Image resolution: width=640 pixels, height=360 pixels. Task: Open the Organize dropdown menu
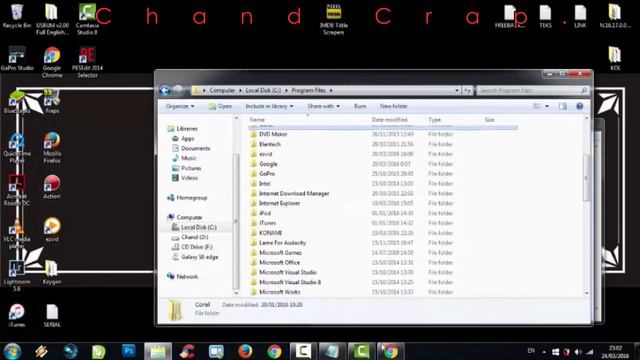tap(180, 106)
